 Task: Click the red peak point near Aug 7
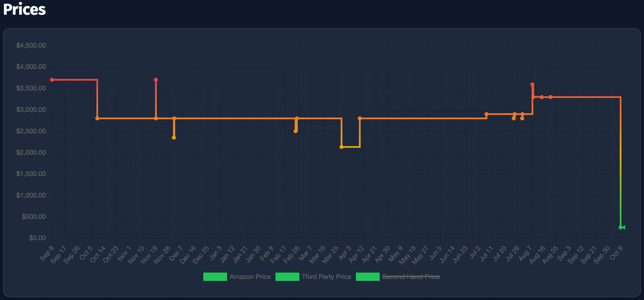click(532, 84)
